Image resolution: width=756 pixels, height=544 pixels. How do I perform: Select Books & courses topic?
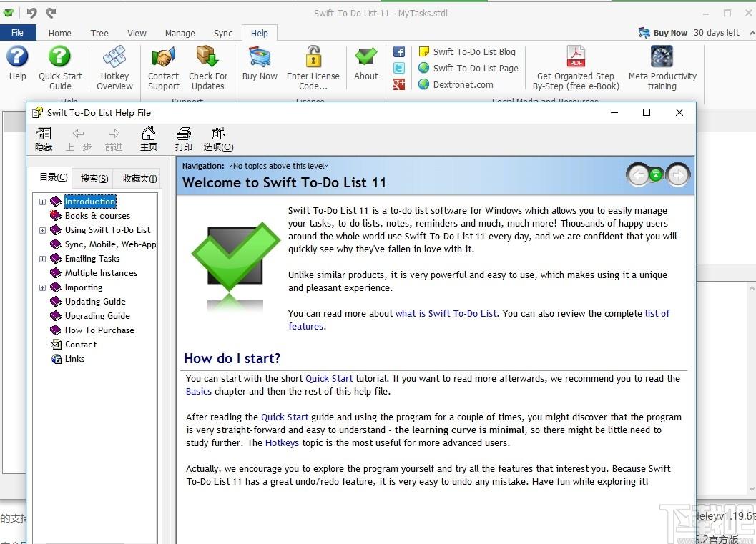point(97,216)
